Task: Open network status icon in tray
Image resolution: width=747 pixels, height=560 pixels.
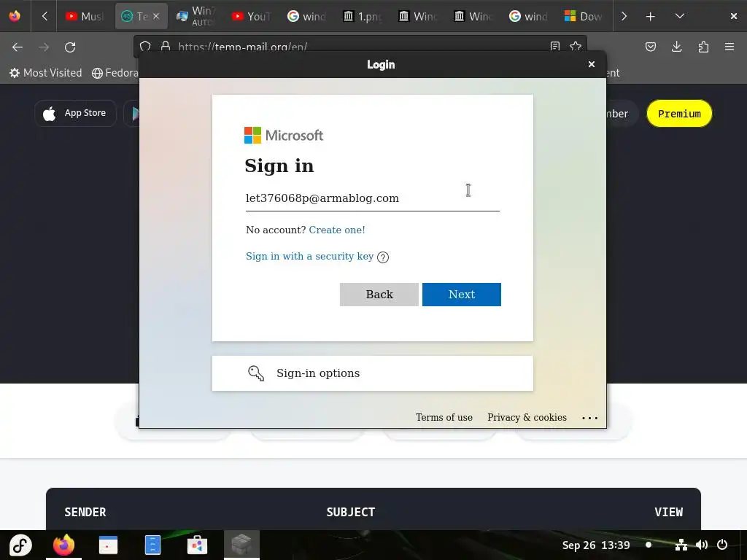Action: tap(681, 545)
